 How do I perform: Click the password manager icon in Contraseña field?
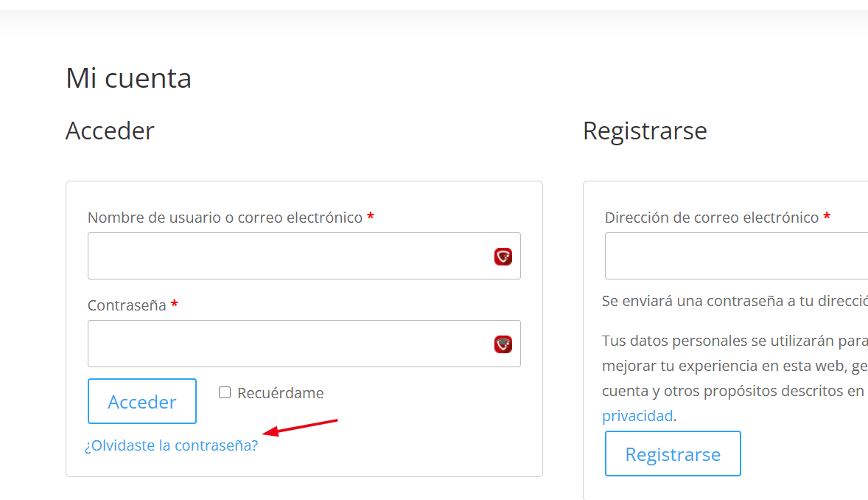pos(503,344)
